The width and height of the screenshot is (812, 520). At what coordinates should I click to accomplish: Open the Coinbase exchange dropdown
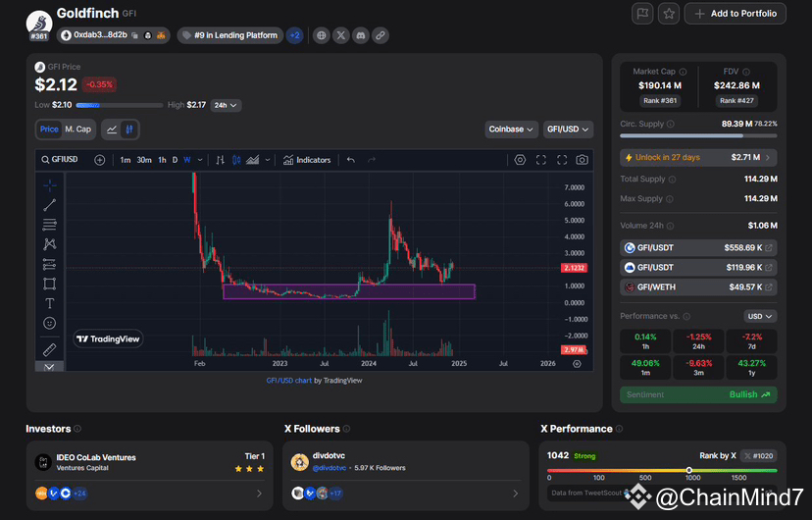tap(512, 130)
